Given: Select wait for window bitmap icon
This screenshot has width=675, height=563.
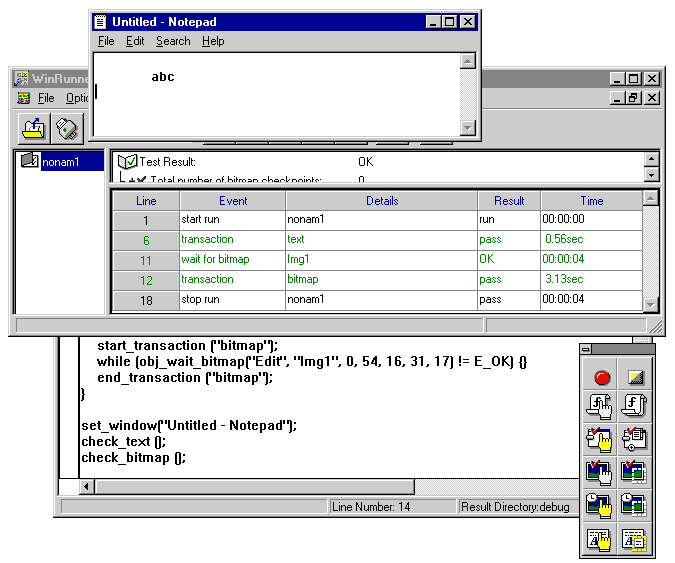Looking at the screenshot, I should click(602, 505).
